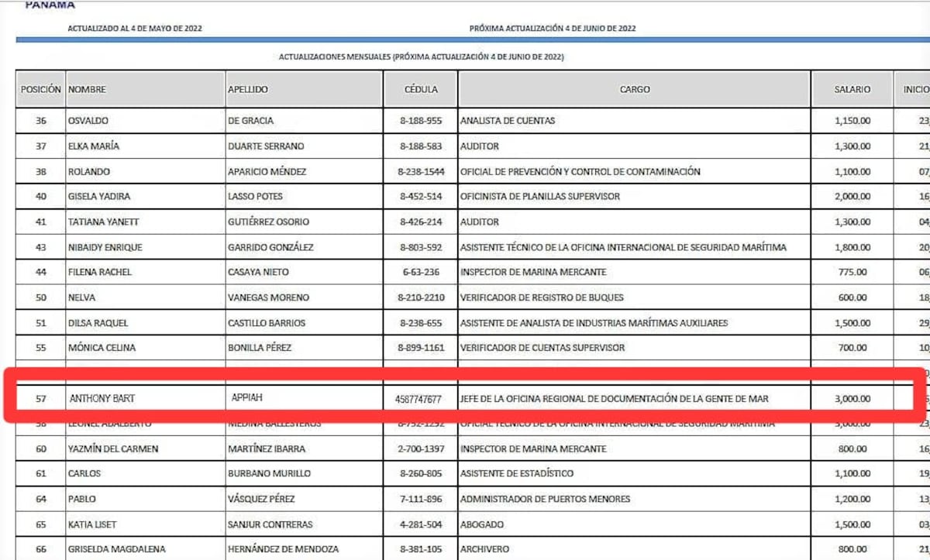Select the name OSVALDO DE GRACIA in row 36
The height and width of the screenshot is (560, 930).
[x=89, y=121]
